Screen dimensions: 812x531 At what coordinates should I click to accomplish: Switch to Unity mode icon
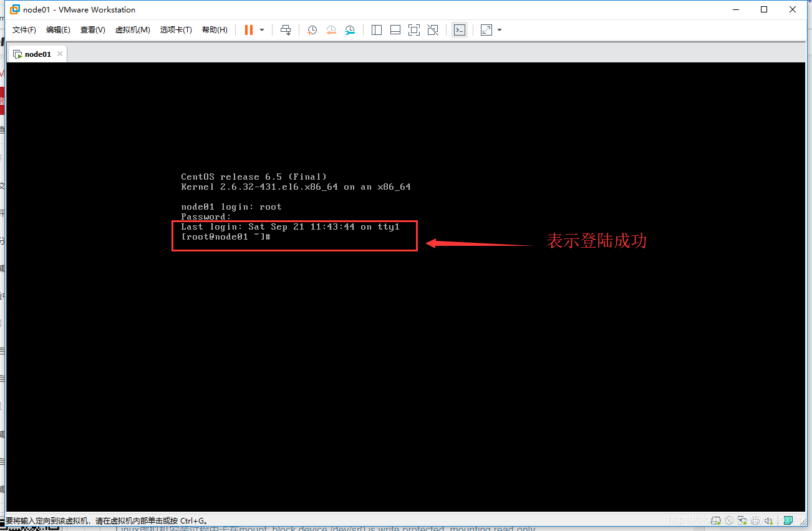pyautogui.click(x=433, y=30)
